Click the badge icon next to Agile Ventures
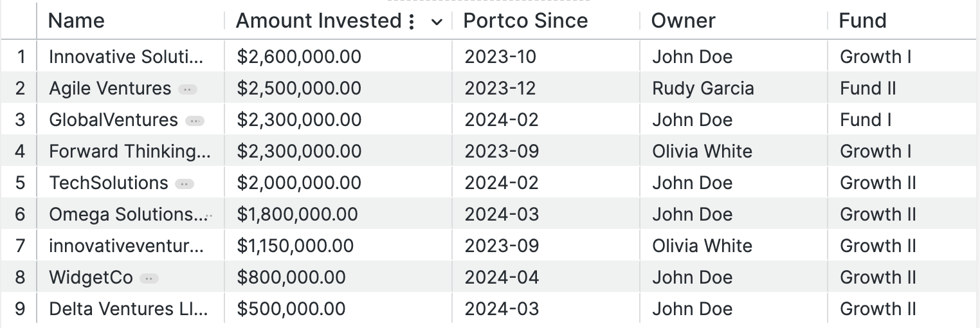This screenshot has height=328, width=980. tap(188, 89)
